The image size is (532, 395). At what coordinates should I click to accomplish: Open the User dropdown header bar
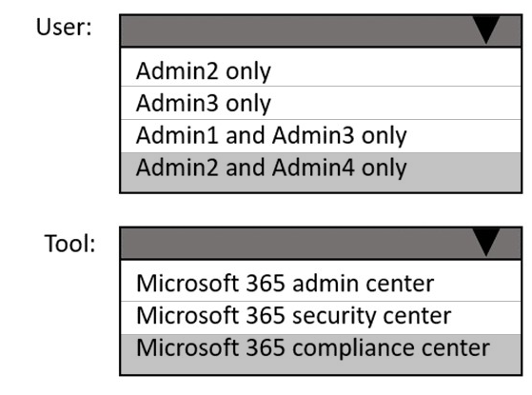pyautogui.click(x=321, y=30)
